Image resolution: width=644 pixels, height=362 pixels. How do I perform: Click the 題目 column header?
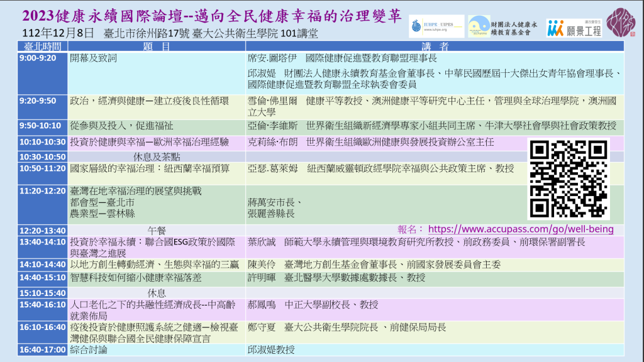(157, 47)
